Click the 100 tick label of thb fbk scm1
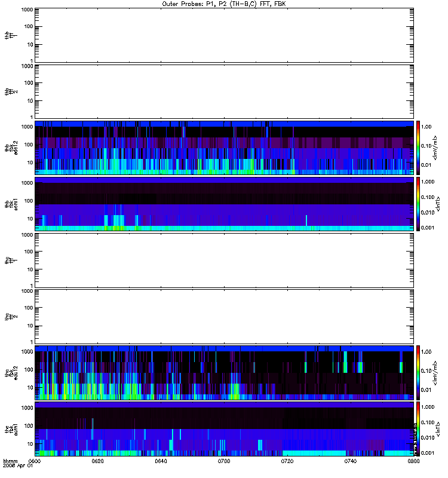 [x=29, y=201]
